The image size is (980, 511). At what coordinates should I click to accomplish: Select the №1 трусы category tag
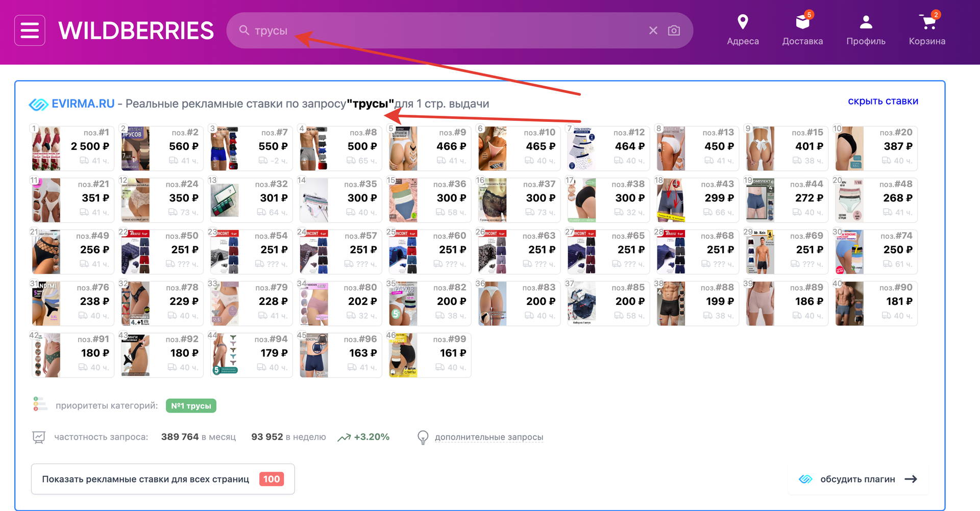pos(191,406)
